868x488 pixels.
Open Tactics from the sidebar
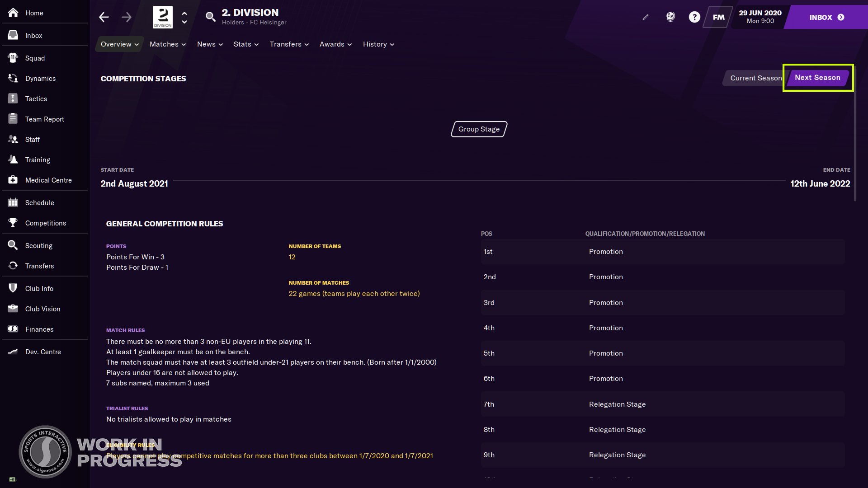point(36,99)
